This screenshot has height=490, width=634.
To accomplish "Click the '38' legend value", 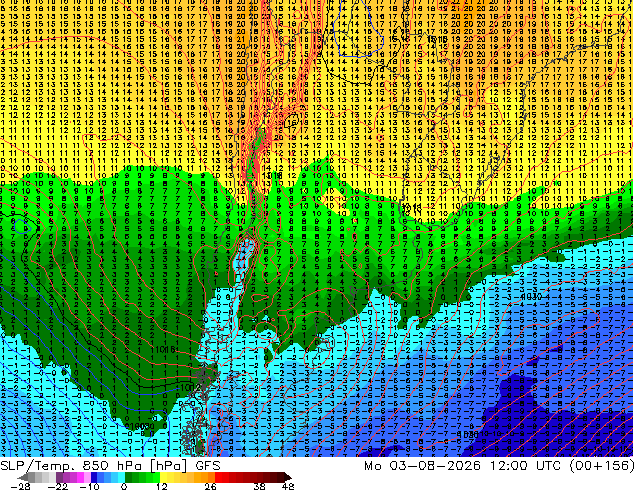I will pyautogui.click(x=260, y=486).
